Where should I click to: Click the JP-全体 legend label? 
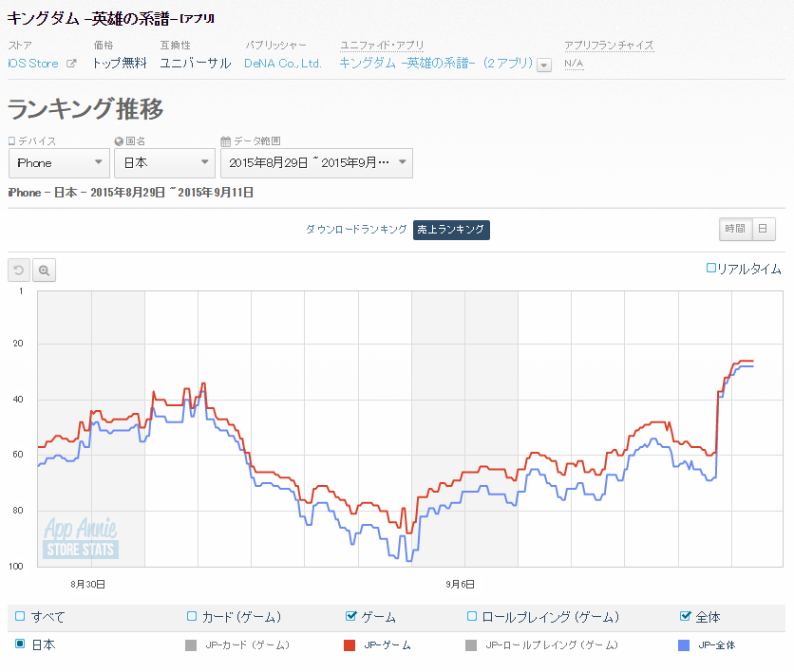[716, 645]
